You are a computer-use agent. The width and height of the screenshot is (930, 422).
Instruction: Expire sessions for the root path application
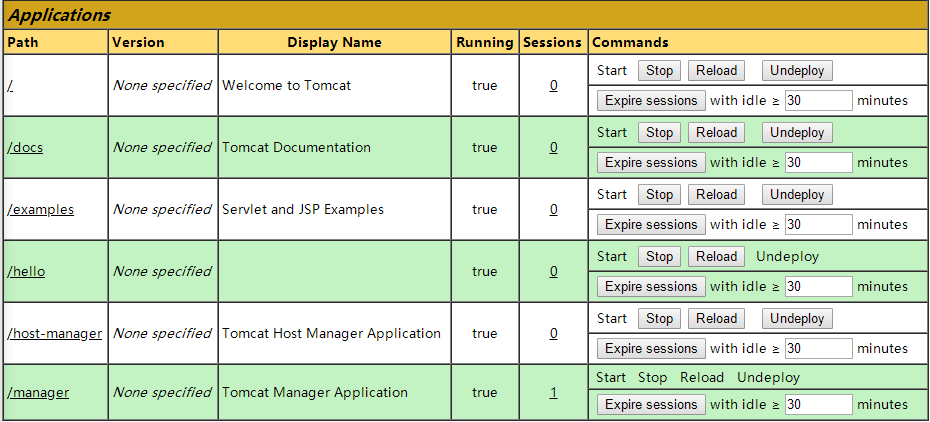point(651,101)
